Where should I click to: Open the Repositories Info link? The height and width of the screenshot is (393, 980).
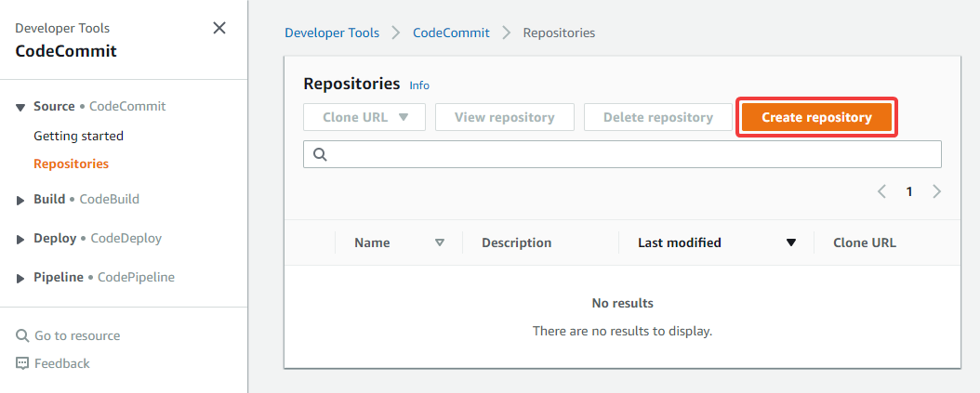tap(419, 85)
